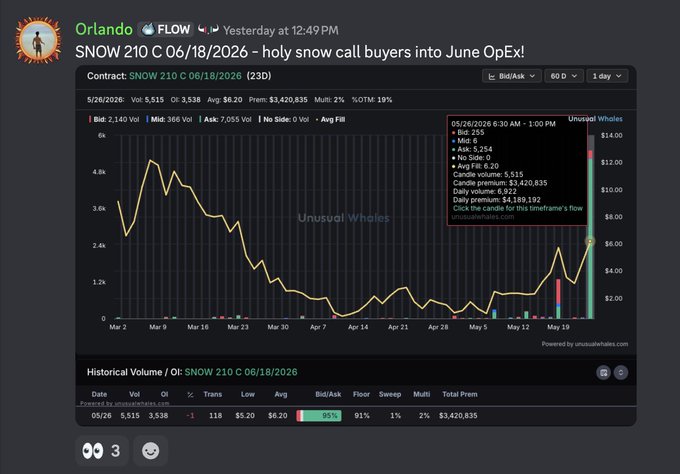Click the Orlando username

coord(104,29)
